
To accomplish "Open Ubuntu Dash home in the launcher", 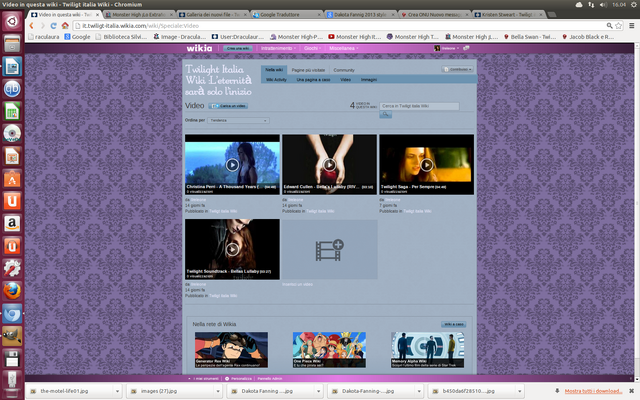I will pyautogui.click(x=12, y=21).
